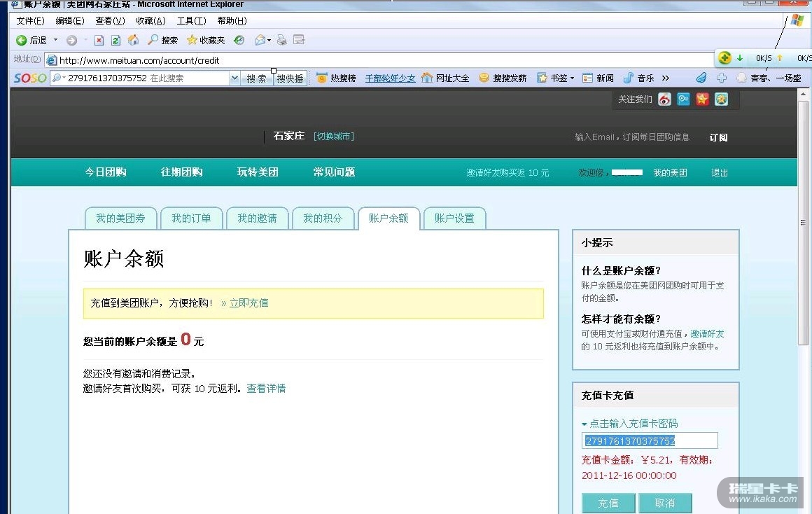
Task: Click the history icon in toolbar
Action: pyautogui.click(x=239, y=40)
